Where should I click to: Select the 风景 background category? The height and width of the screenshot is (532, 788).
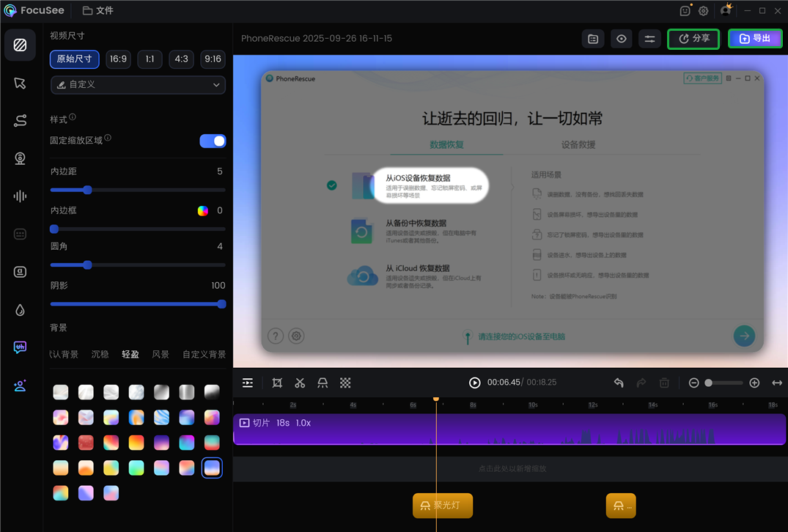tap(161, 354)
